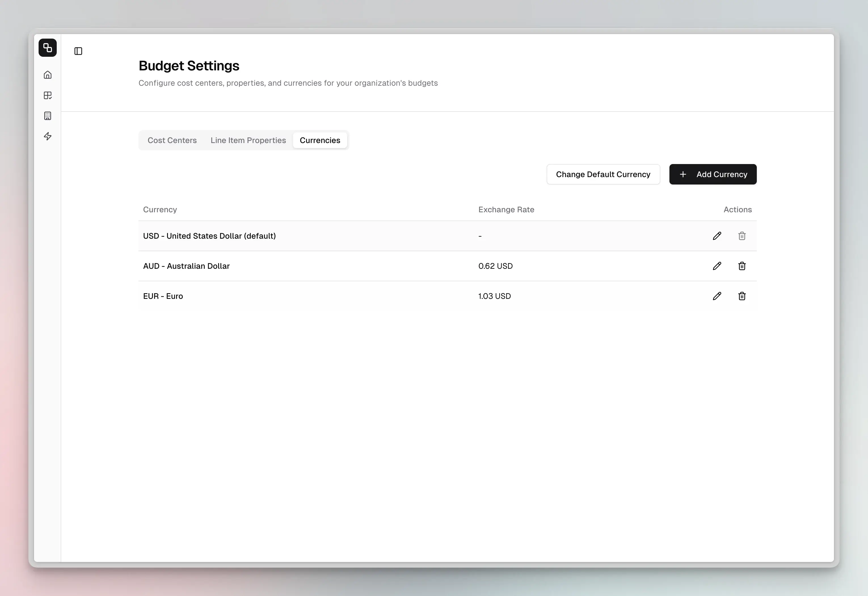Select the budgets grid icon in the sidebar
868x596 pixels.
pyautogui.click(x=47, y=95)
